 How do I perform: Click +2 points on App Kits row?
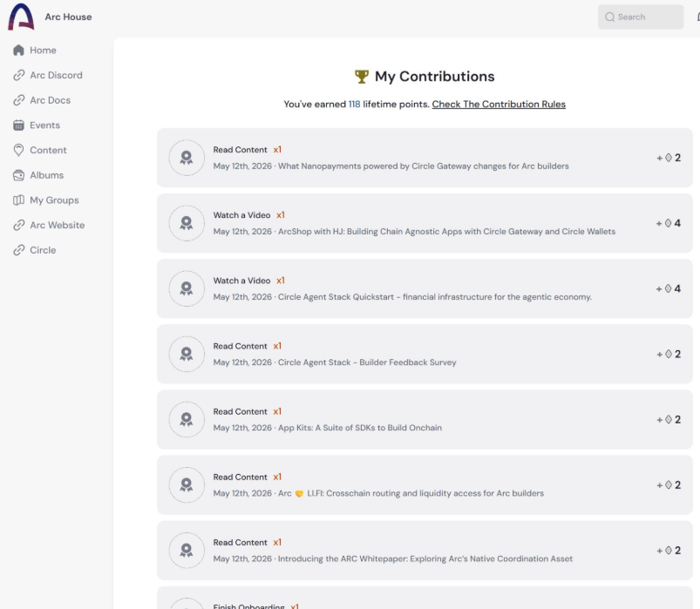669,419
